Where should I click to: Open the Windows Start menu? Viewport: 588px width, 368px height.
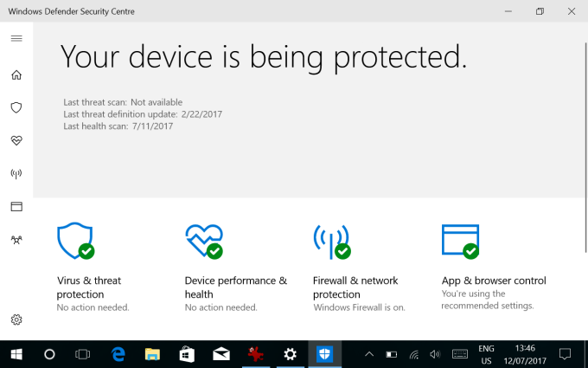(x=16, y=354)
